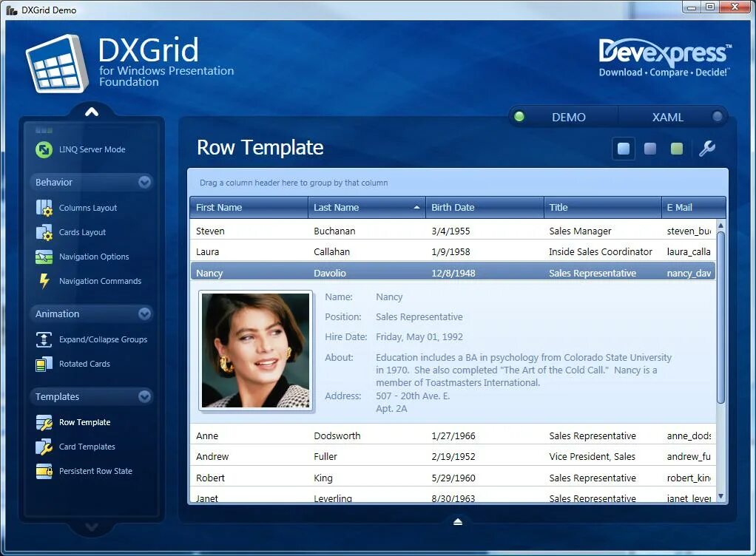Select the Laura Callahan row
Viewport: 756px width, 556px height.
tap(453, 251)
